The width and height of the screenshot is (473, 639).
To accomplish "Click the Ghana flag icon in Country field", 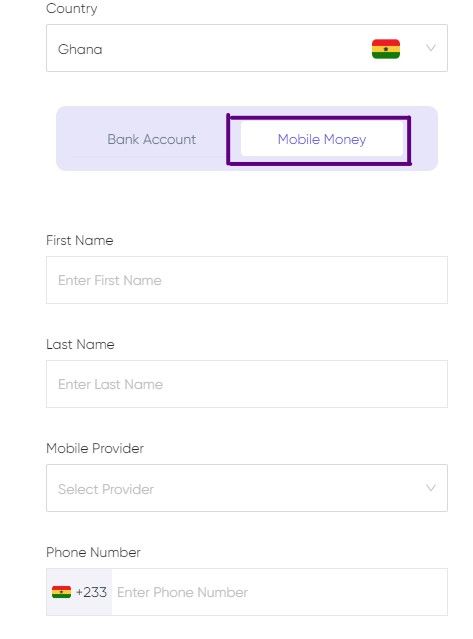I will tap(385, 49).
